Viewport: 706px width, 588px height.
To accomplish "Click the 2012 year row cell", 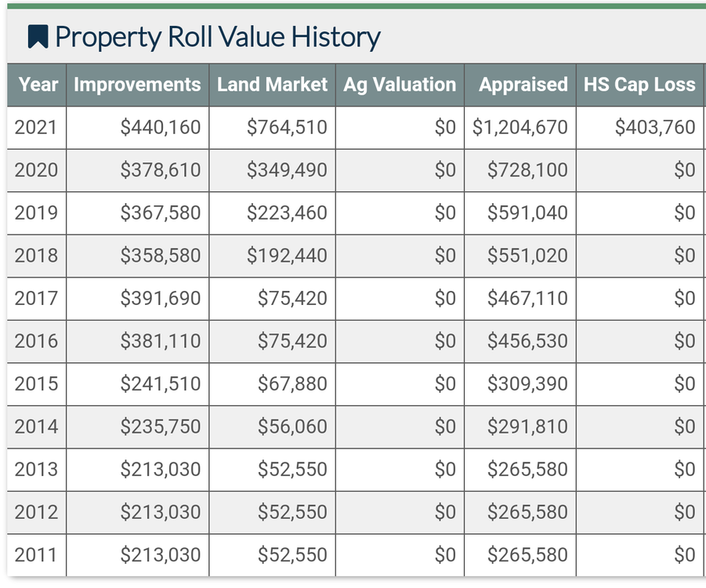I will pyautogui.click(x=36, y=512).
